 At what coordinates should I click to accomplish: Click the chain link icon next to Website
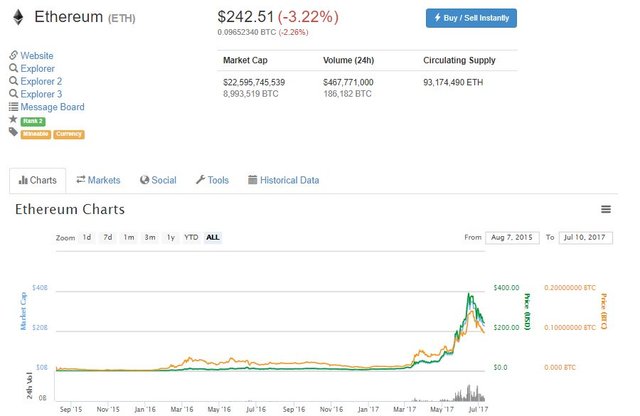pyautogui.click(x=13, y=55)
